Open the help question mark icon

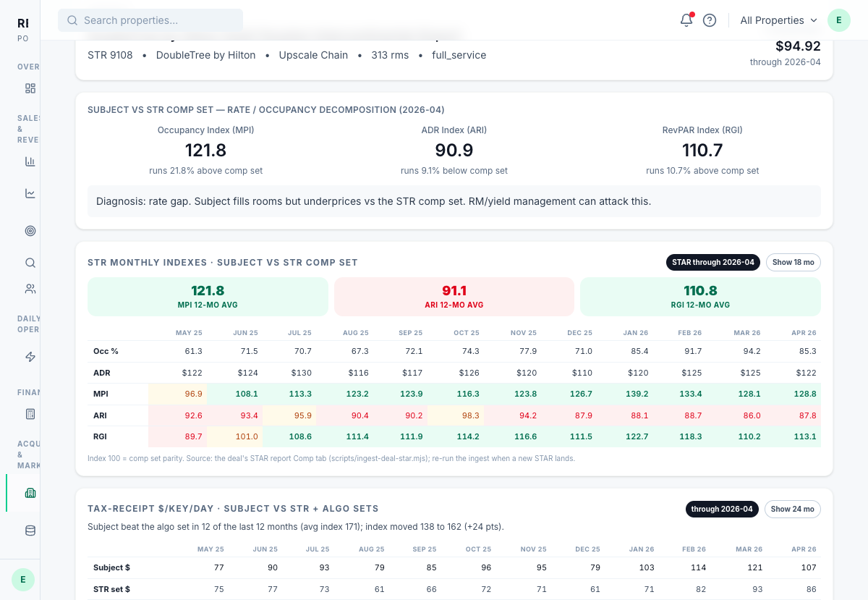[710, 20]
